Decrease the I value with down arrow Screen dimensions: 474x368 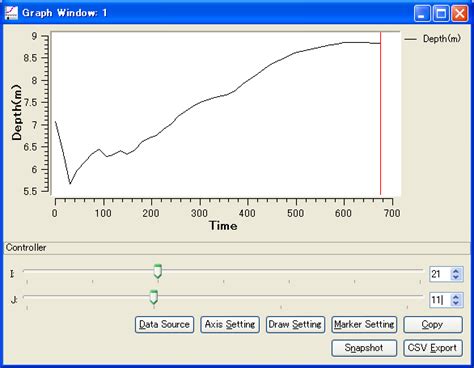point(456,277)
